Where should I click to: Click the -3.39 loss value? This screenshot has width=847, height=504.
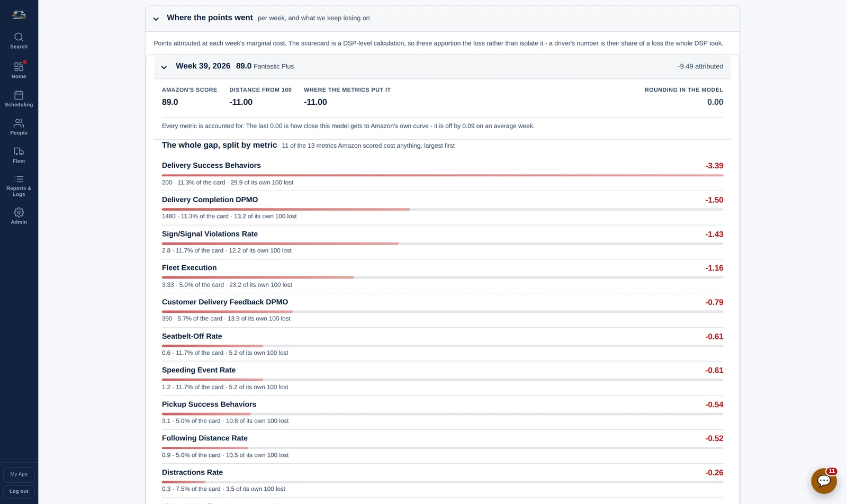click(x=714, y=166)
